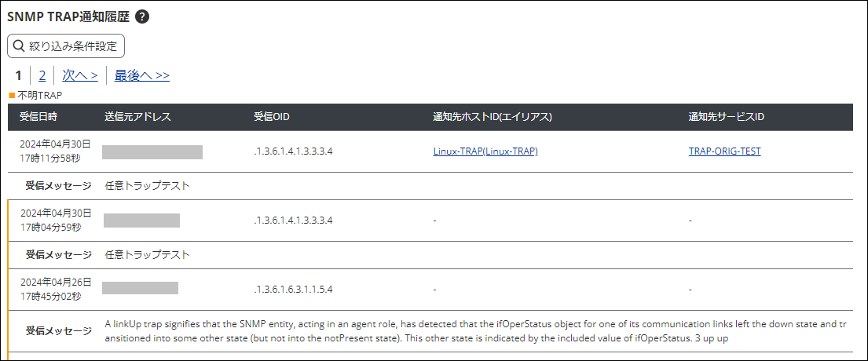Click the 送信元アドレス column header

click(x=137, y=117)
